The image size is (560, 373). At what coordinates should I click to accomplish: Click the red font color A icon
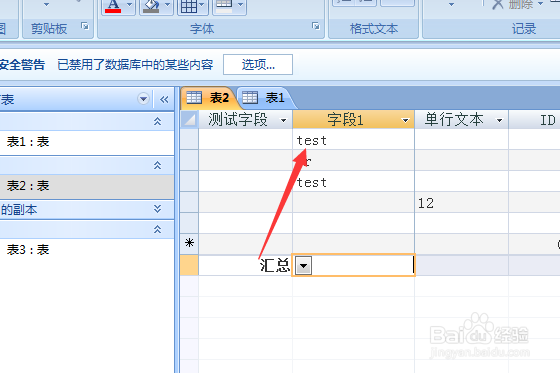113,6
